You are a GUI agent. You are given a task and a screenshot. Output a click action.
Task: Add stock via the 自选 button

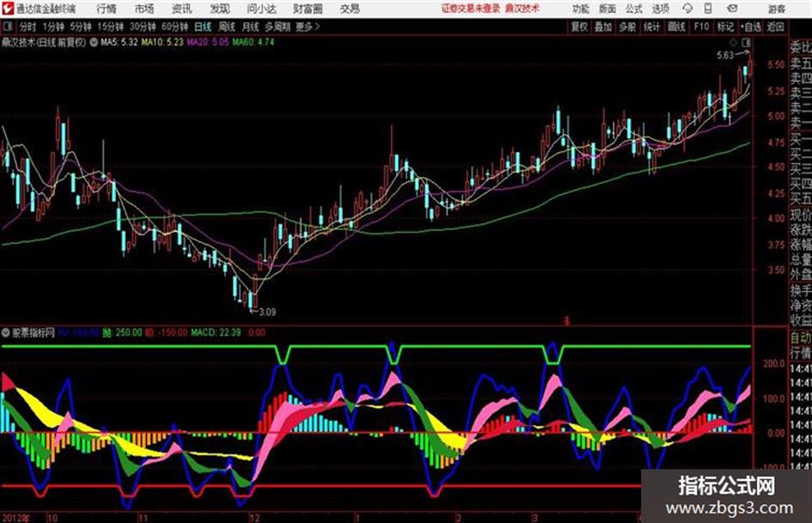click(x=751, y=27)
